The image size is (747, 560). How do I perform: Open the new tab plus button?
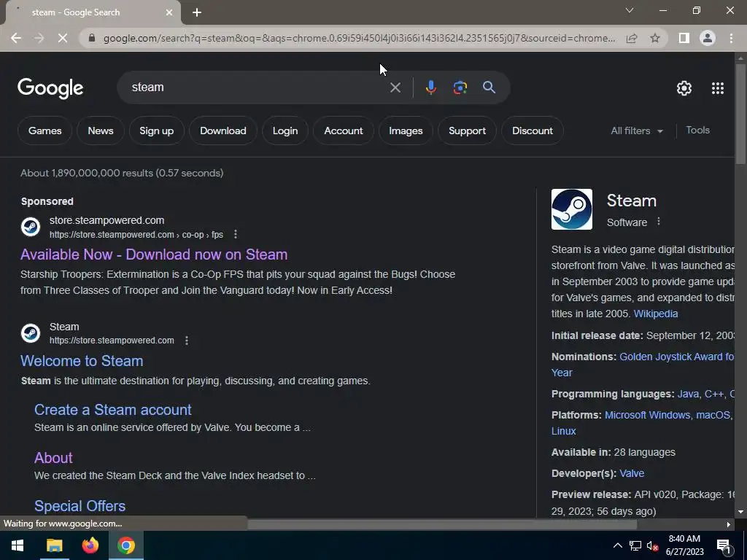click(197, 12)
